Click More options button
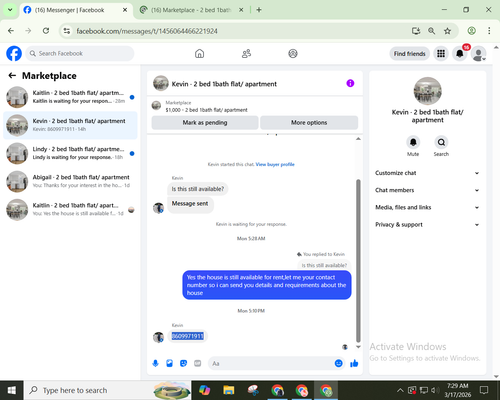Image resolution: width=500 pixels, height=400 pixels. (309, 122)
